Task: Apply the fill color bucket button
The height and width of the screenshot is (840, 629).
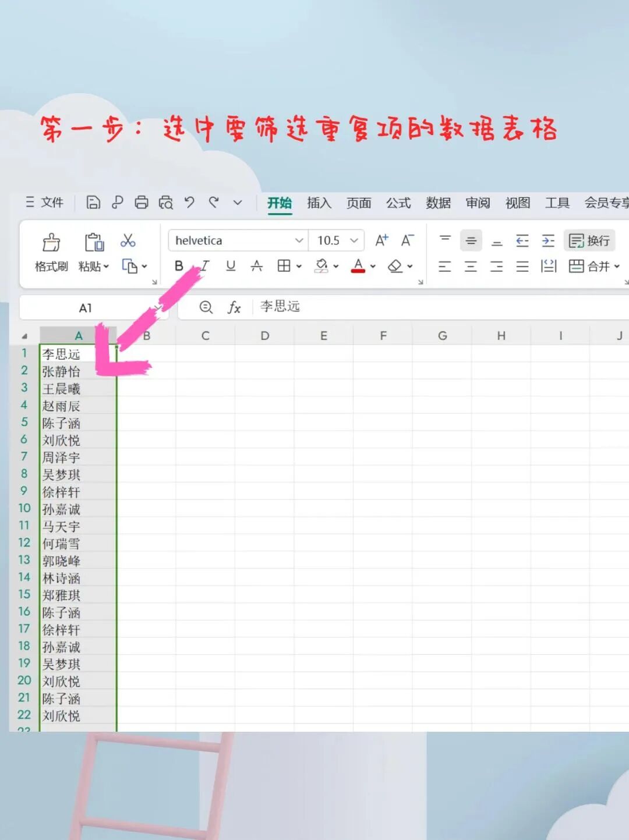Action: (321, 266)
